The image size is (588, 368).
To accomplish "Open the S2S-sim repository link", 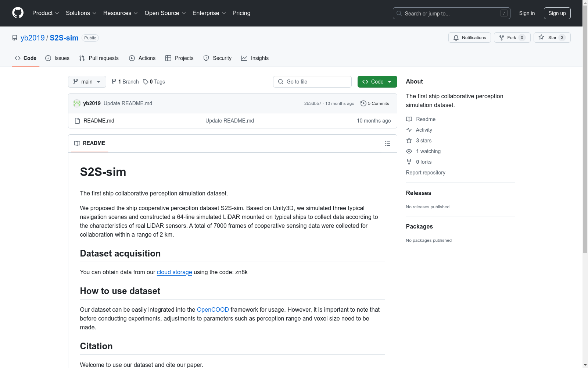I will pos(64,38).
